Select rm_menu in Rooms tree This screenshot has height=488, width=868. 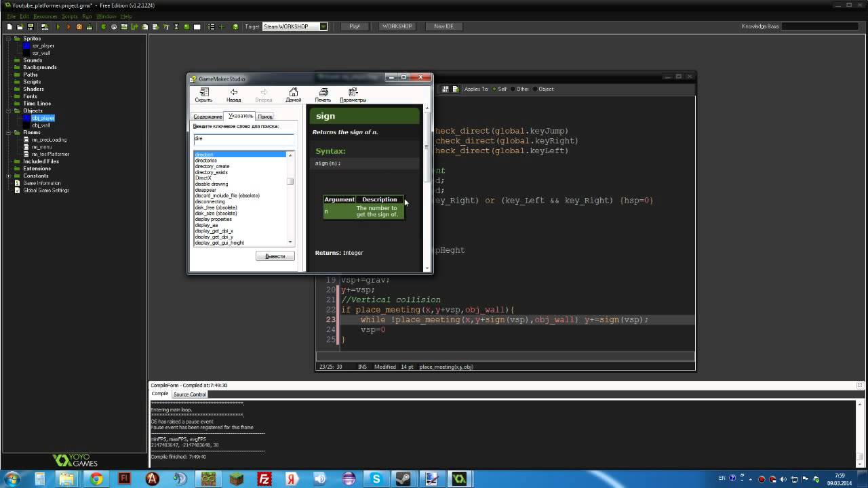tap(41, 147)
